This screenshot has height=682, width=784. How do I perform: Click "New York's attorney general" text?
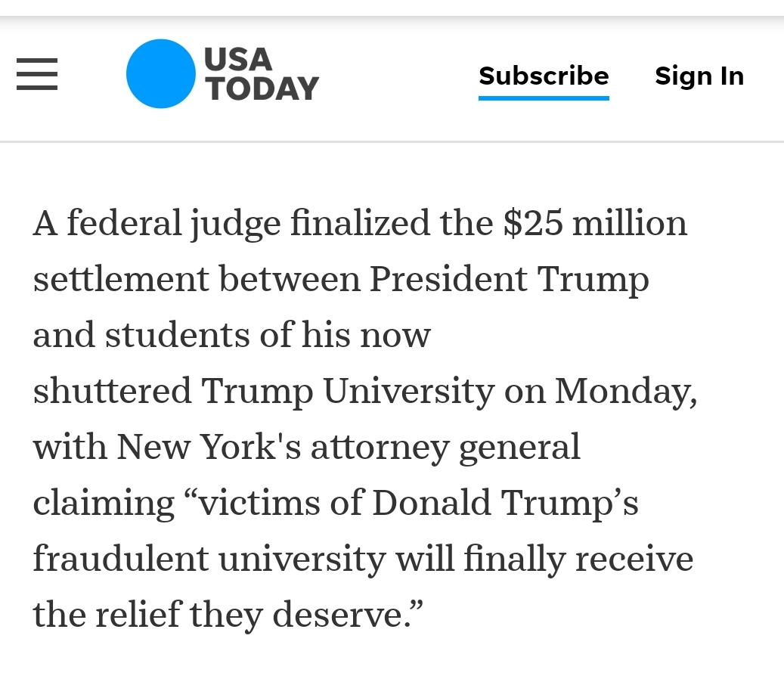click(349, 447)
